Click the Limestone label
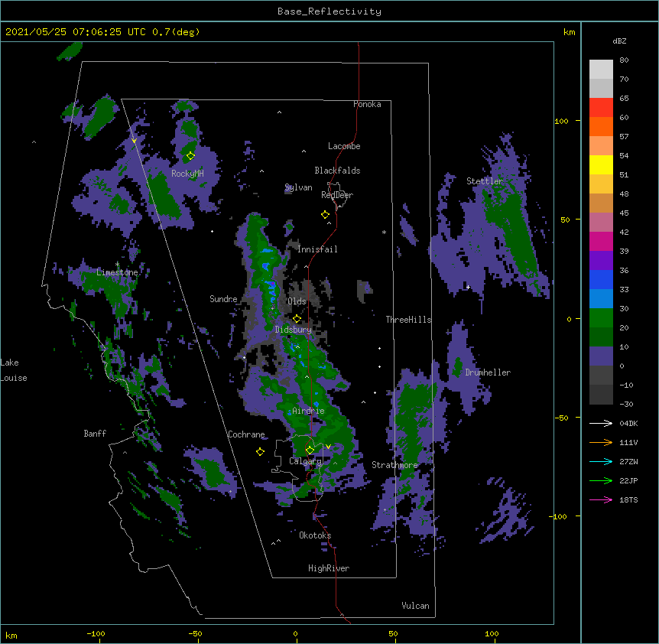 coord(117,272)
